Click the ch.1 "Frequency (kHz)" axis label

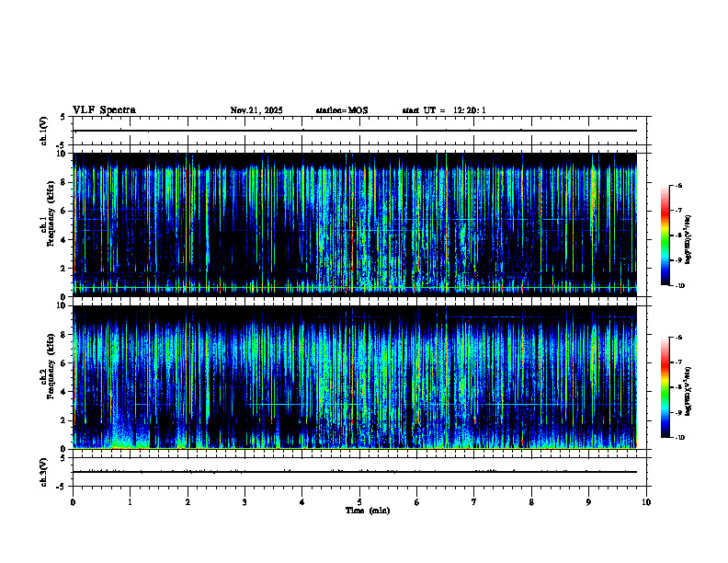(51, 213)
